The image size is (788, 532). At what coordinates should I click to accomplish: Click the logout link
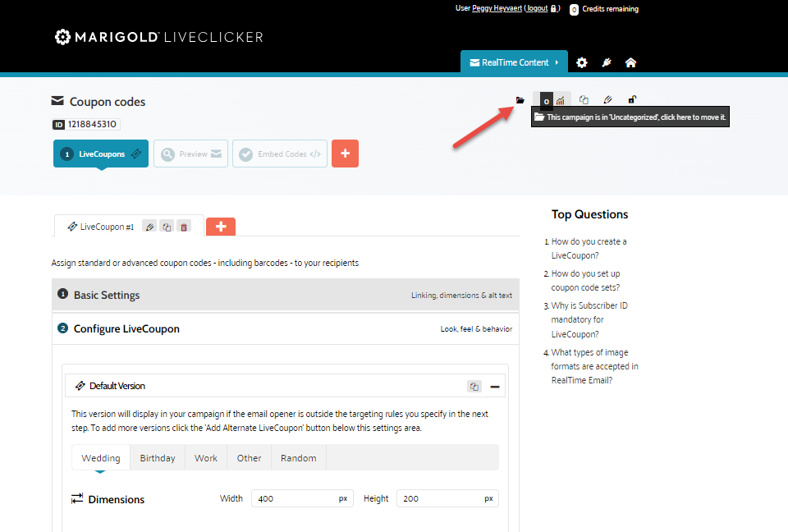[x=537, y=9]
